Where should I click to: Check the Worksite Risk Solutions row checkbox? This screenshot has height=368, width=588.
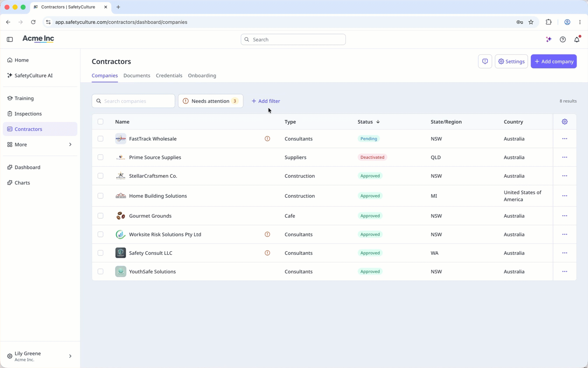click(100, 234)
